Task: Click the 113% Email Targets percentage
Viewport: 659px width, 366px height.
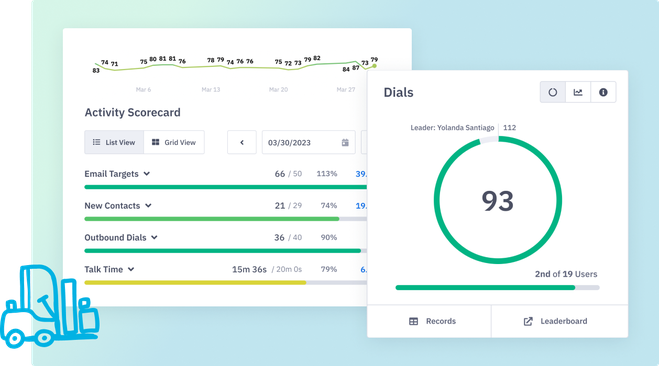Action: click(x=327, y=174)
